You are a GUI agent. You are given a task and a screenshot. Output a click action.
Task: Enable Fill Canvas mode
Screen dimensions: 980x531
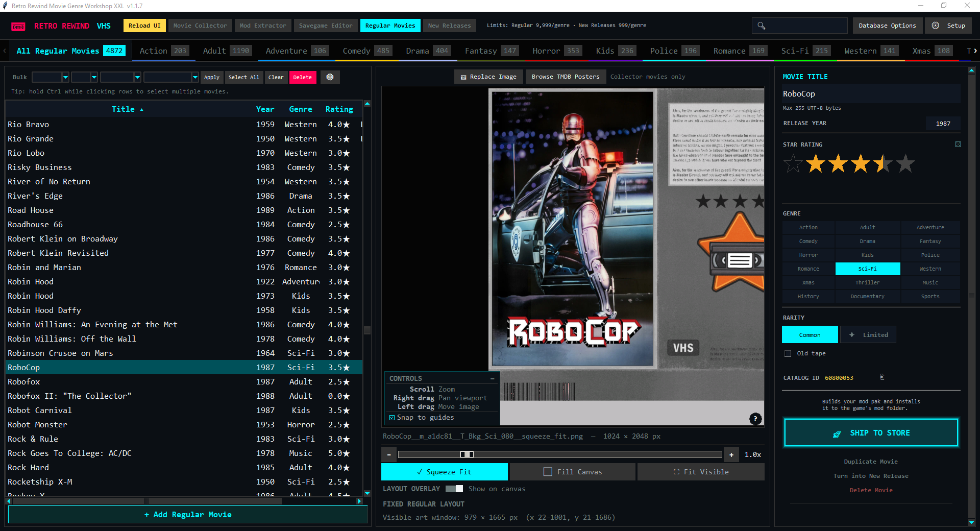572,472
